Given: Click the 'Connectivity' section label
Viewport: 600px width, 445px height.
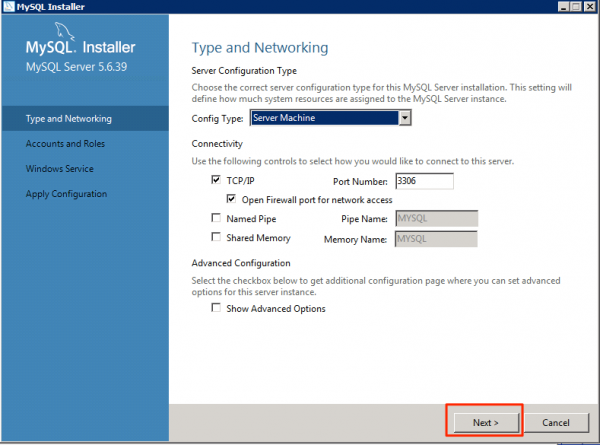Looking at the screenshot, I should [217, 144].
